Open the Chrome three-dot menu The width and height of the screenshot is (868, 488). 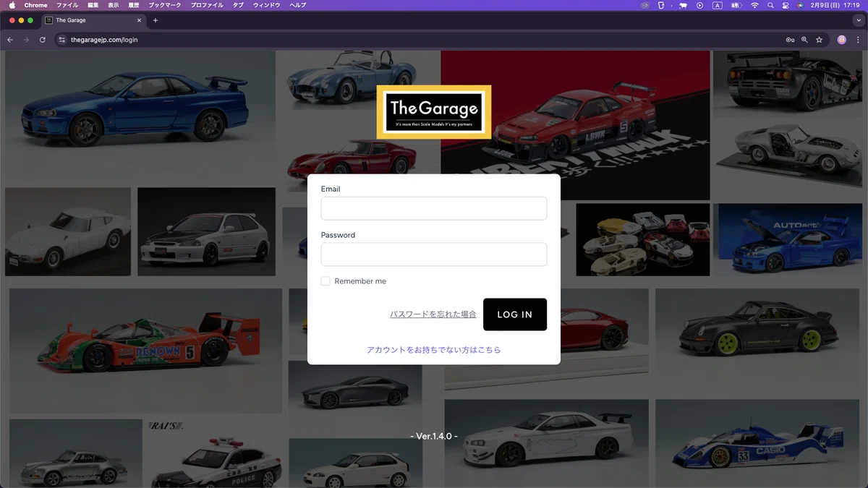(857, 40)
